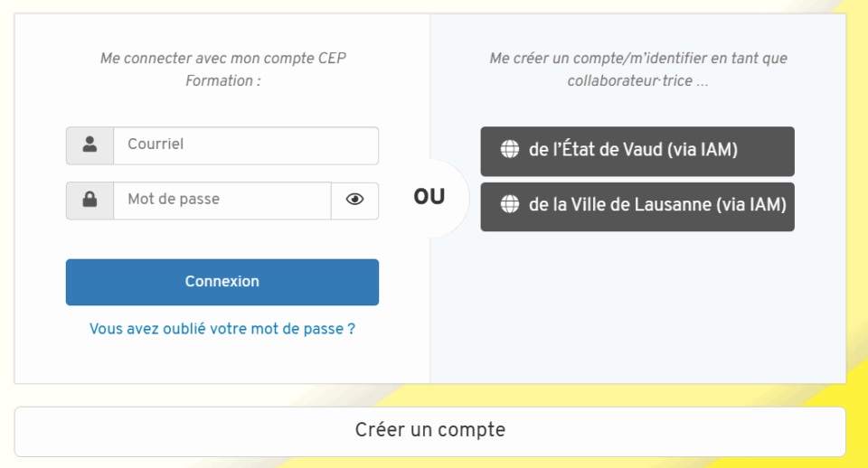Image resolution: width=868 pixels, height=468 pixels.
Task: Click the padlock icon beside password field
Action: (x=90, y=201)
